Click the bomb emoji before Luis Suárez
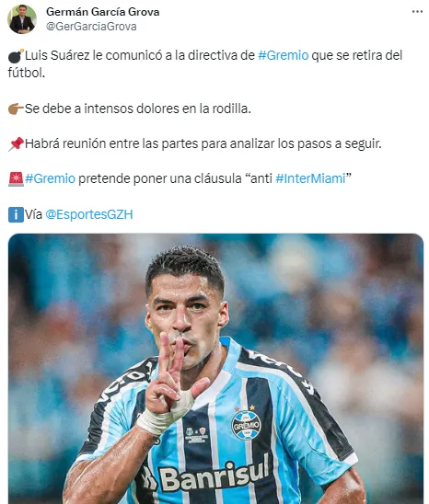Image resolution: width=429 pixels, height=504 pixels. 16,55
